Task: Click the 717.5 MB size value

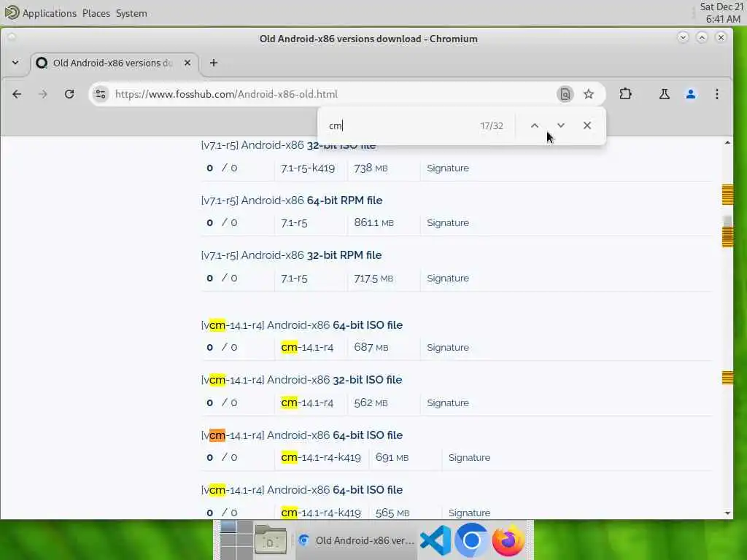Action: [x=373, y=278]
